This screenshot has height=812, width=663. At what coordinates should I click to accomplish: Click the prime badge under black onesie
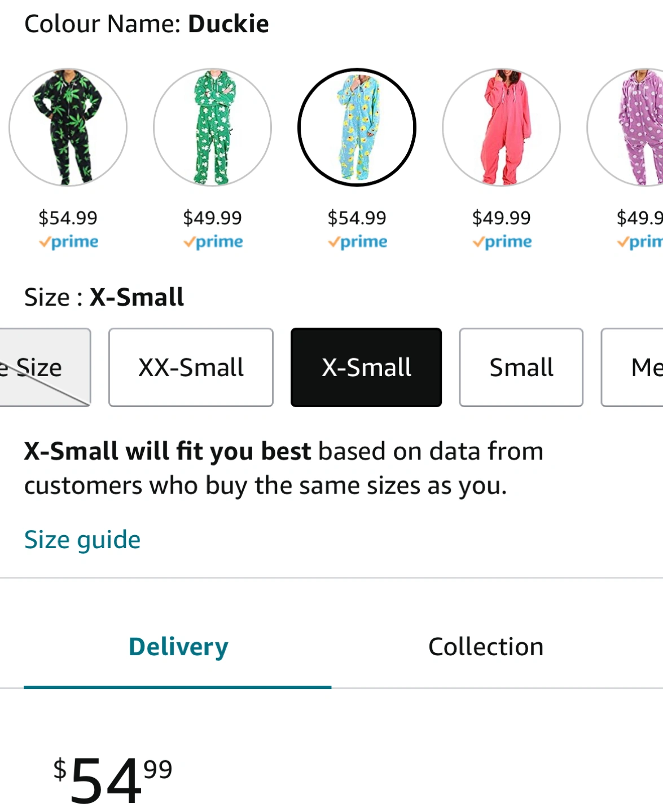pos(68,242)
